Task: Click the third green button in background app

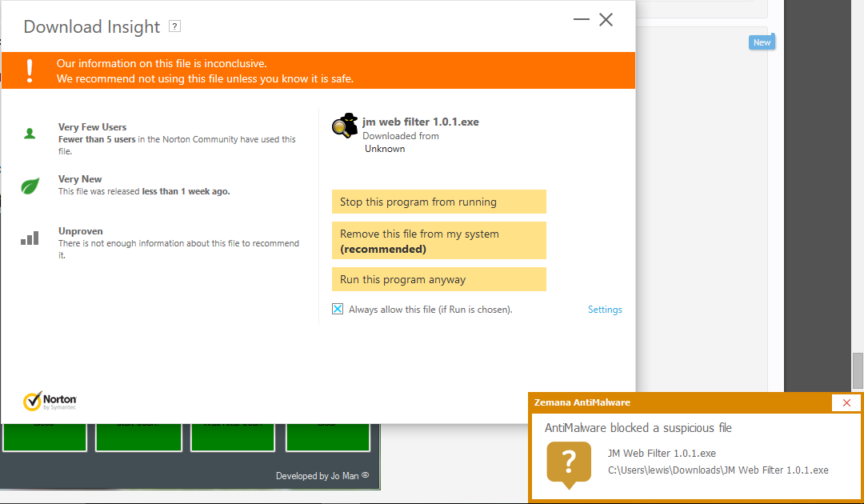Action: click(233, 438)
